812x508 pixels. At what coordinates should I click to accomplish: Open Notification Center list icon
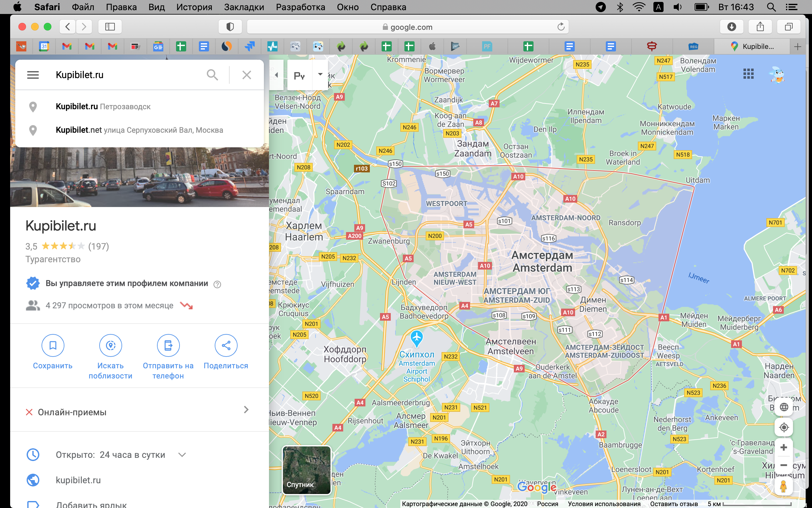[791, 7]
